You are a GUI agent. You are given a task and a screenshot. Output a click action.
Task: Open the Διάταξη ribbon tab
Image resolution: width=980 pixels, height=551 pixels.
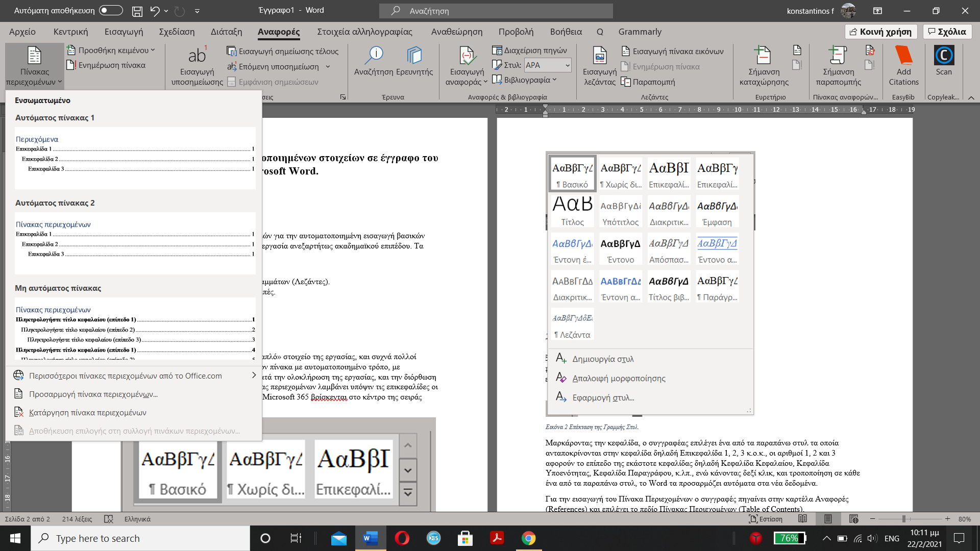[226, 32]
